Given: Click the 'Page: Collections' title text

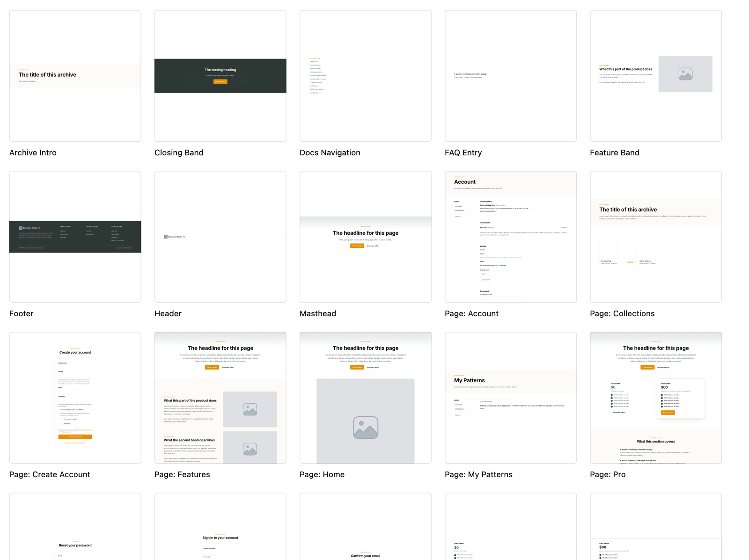Looking at the screenshot, I should pyautogui.click(x=622, y=313).
